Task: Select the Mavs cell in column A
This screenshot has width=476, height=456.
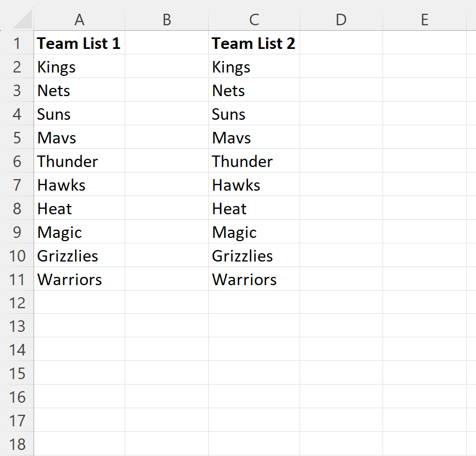Action: 79,137
